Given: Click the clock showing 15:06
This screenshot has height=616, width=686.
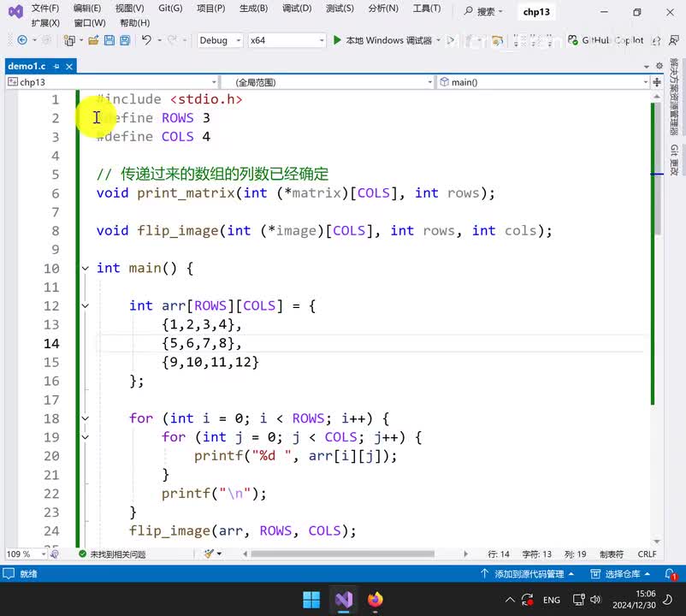Looking at the screenshot, I should tap(645, 594).
